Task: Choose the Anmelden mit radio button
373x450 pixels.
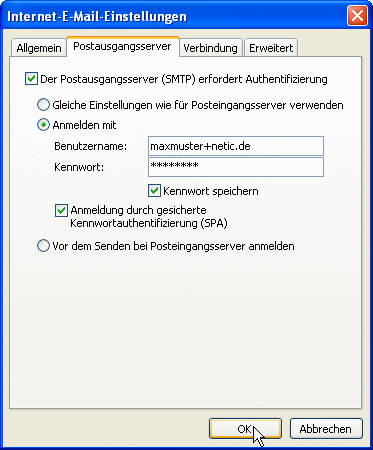Action: (x=43, y=125)
